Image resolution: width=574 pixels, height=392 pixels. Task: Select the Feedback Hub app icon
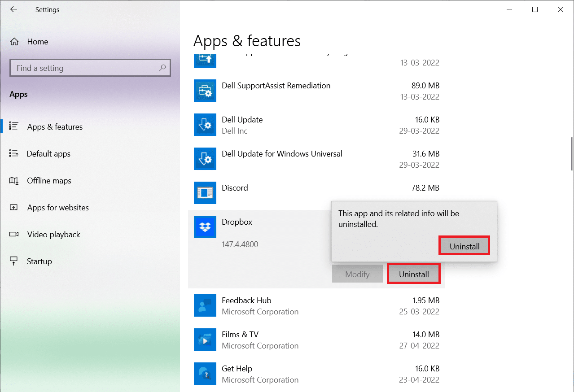(x=205, y=306)
